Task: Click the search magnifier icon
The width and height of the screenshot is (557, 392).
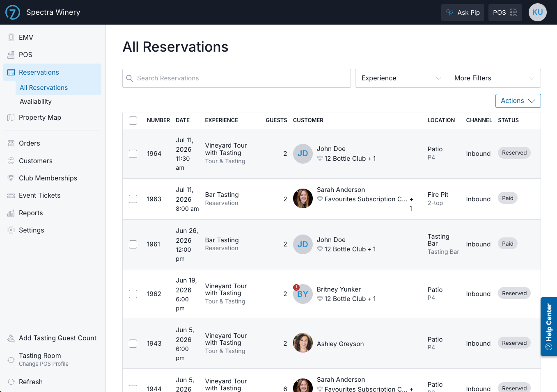Action: tap(130, 78)
